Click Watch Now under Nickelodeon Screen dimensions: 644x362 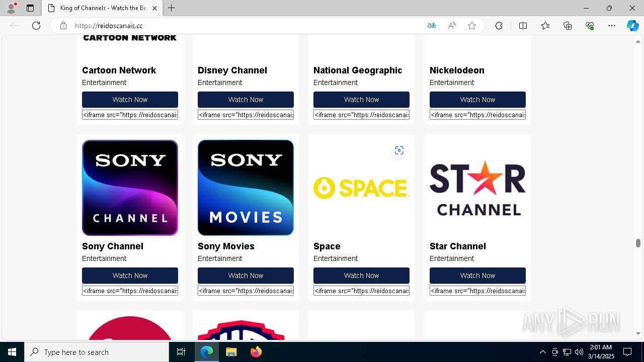(477, 100)
